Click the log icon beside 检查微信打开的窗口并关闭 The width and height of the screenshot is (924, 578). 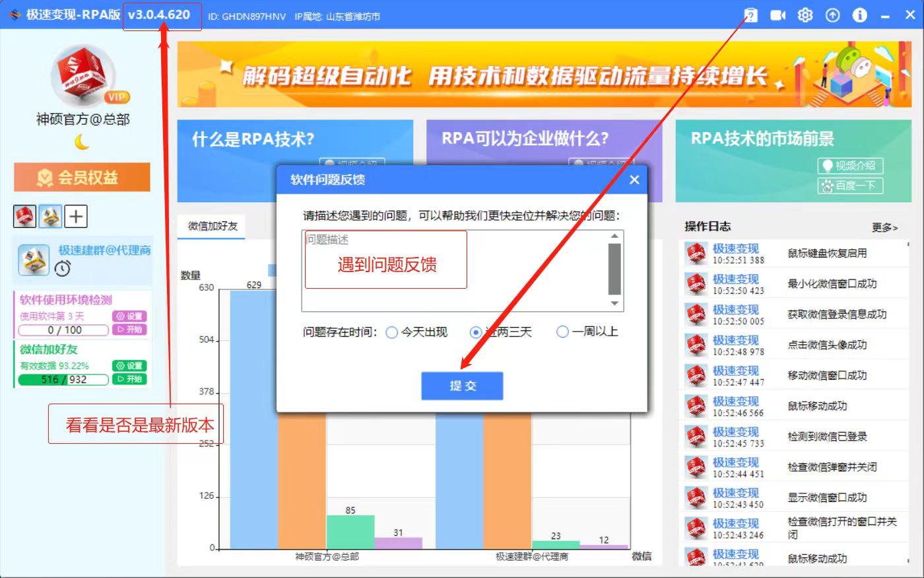pyautogui.click(x=696, y=528)
